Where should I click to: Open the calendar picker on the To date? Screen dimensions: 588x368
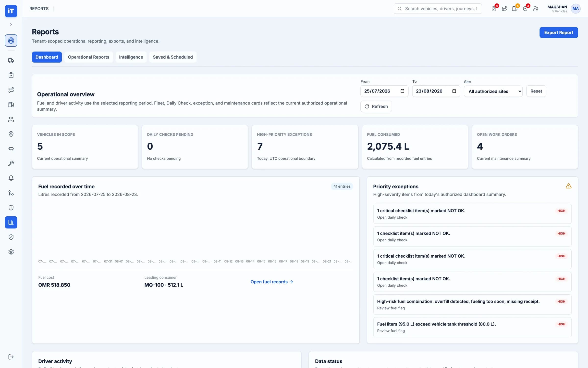coord(454,91)
